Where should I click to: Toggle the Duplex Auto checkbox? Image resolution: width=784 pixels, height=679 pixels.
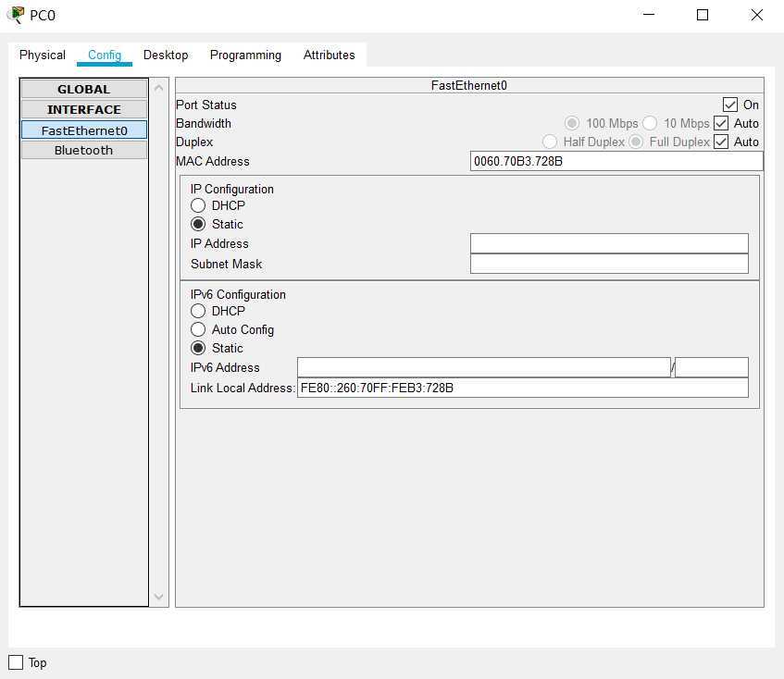[x=721, y=142]
